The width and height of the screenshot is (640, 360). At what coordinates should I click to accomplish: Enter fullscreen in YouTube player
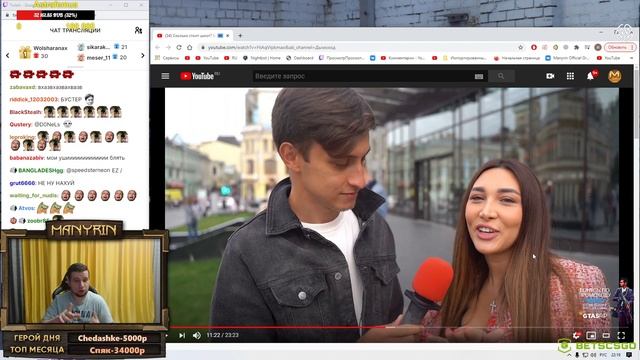pyautogui.click(x=621, y=336)
